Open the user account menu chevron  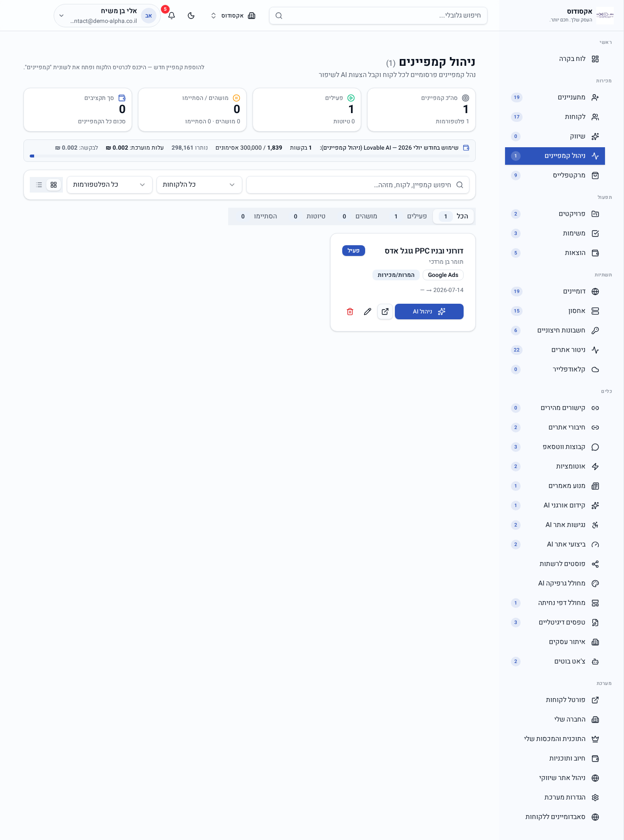pyautogui.click(x=61, y=16)
